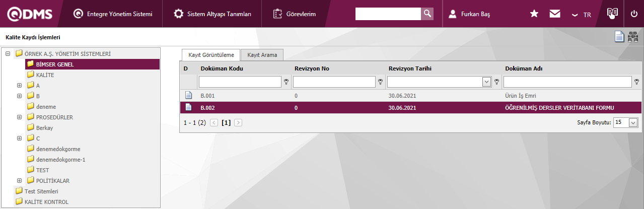Select the deneme tree item
The height and width of the screenshot is (209, 644).
[x=46, y=106]
